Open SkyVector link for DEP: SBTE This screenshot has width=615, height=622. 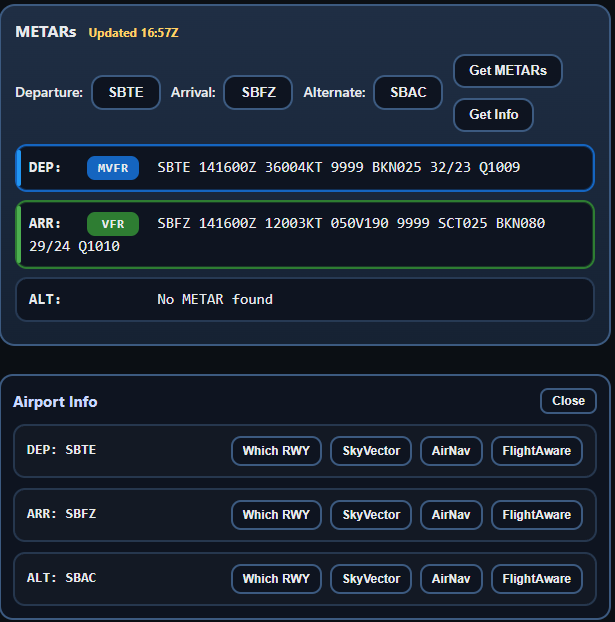(371, 451)
